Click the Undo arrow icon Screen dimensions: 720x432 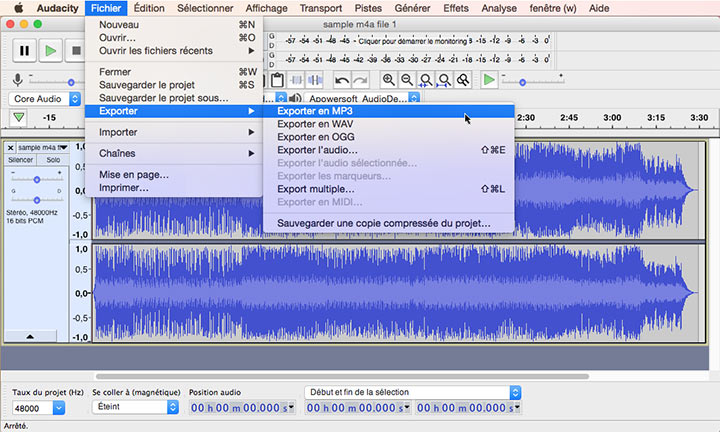click(x=342, y=80)
